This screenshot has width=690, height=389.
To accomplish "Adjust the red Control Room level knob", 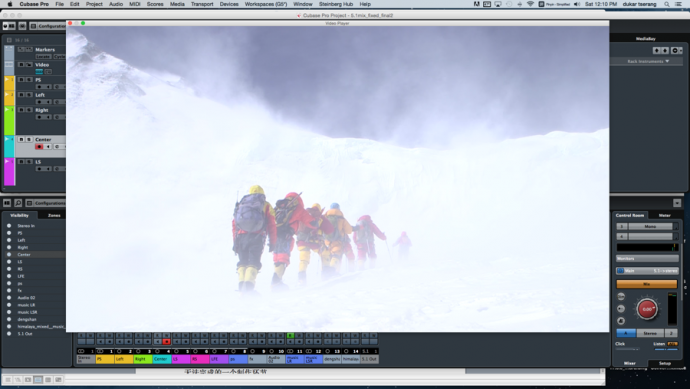I will point(647,309).
